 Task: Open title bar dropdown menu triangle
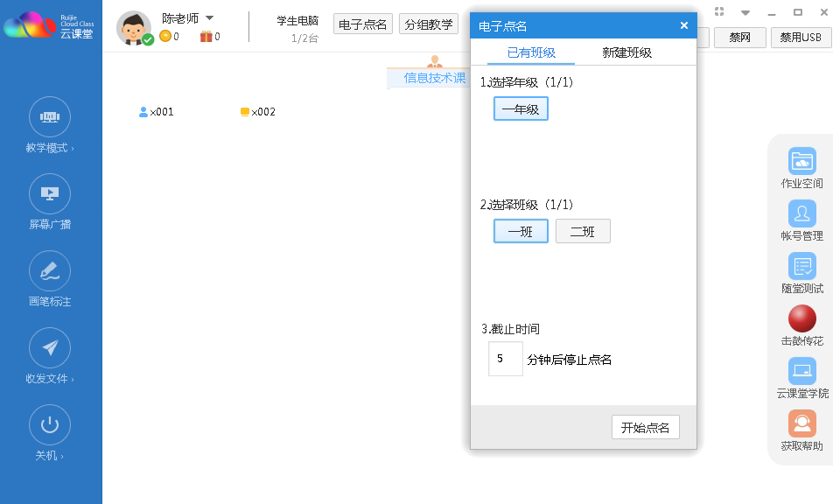tap(745, 13)
